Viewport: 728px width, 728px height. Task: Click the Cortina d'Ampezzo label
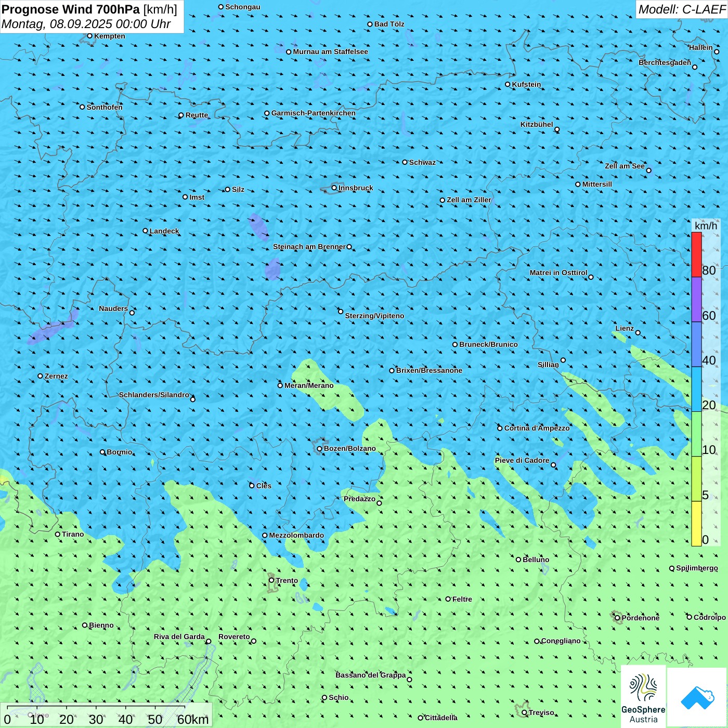537,428
